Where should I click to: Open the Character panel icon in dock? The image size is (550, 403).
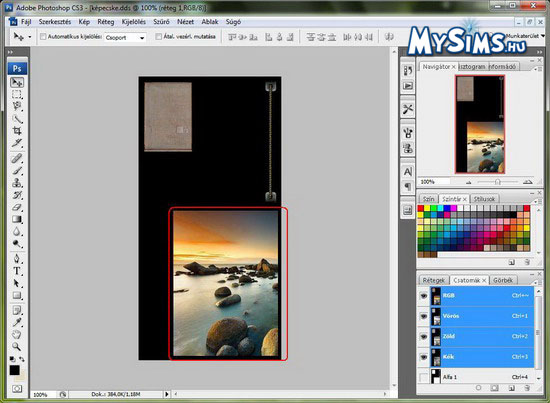[408, 172]
